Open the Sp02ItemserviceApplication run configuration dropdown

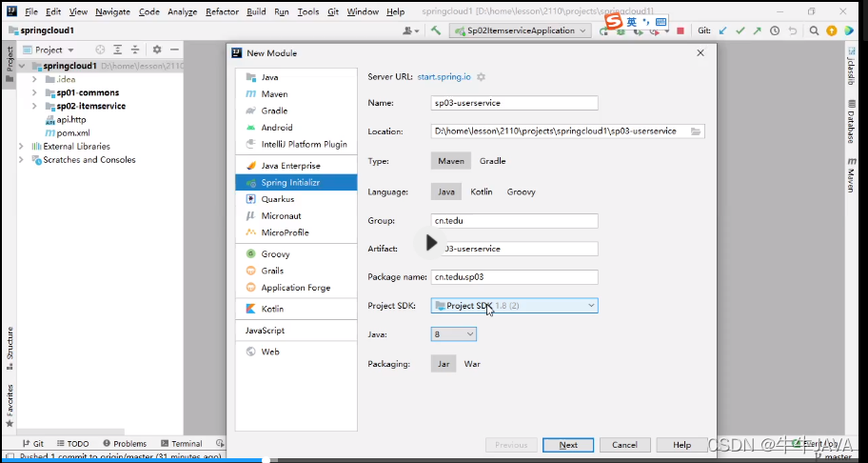[x=520, y=31]
